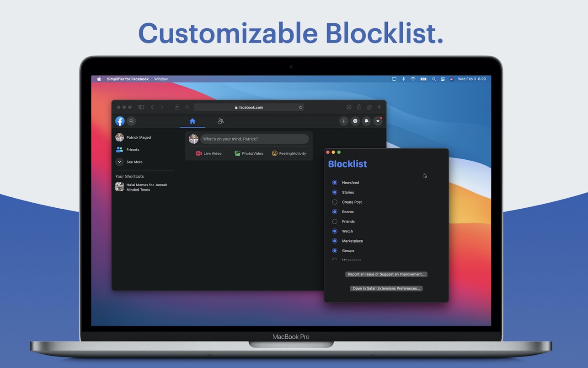588x368 pixels.
Task: Add a Photo/Video to post
Action: (249, 153)
